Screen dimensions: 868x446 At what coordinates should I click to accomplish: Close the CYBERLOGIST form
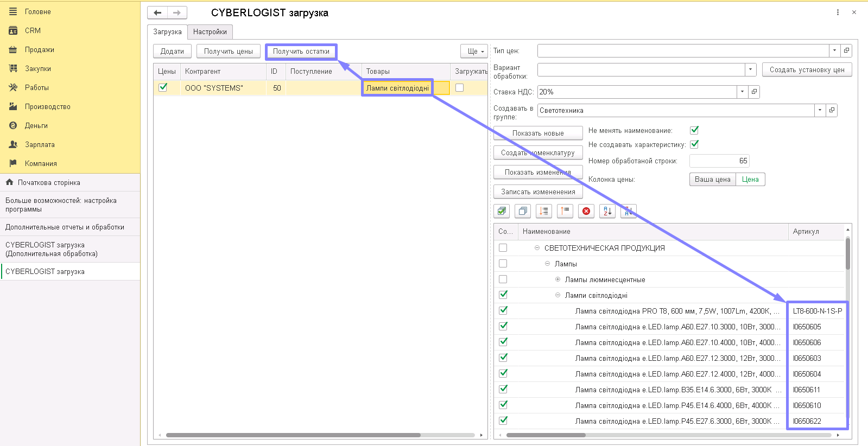click(854, 12)
